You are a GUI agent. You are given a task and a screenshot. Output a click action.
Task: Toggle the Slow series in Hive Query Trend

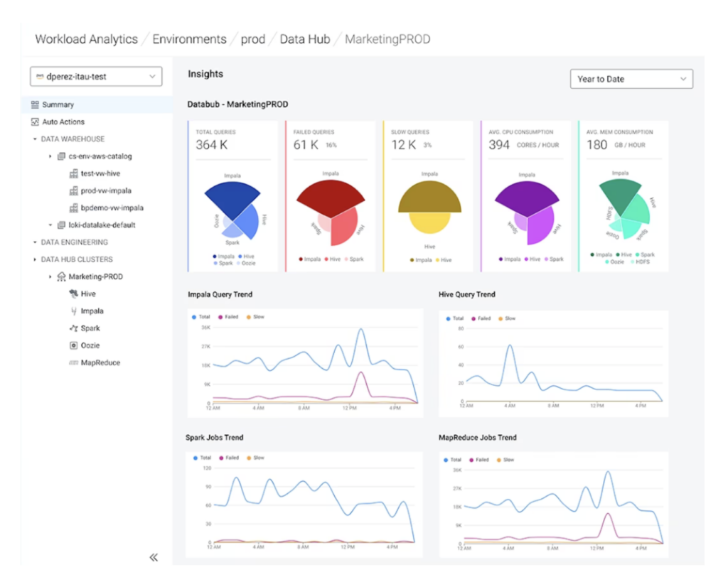tap(504, 318)
